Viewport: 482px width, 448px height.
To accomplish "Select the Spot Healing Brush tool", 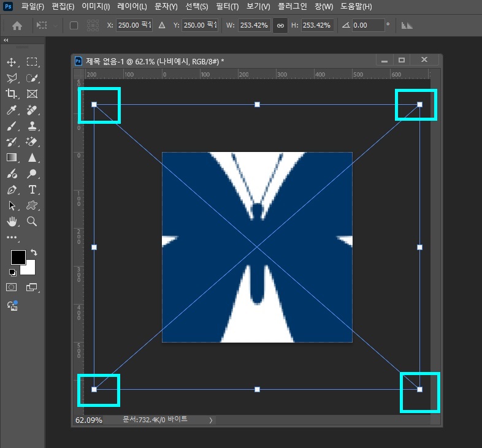I will coord(32,110).
